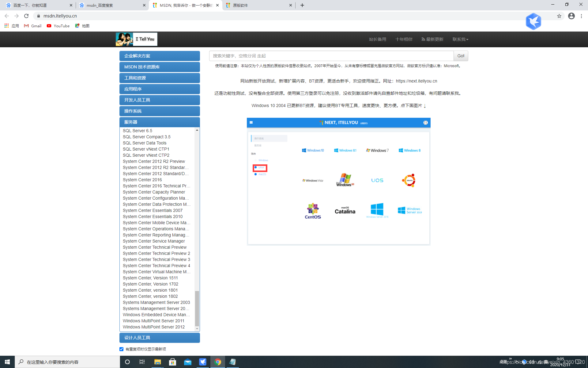Open the Windows Start menu

tap(7, 362)
